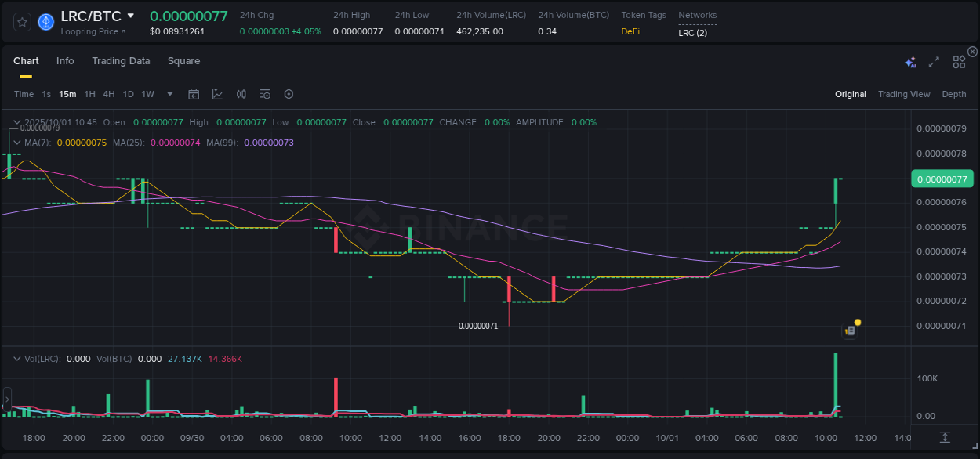Click the highlighted current price tag
Viewport: 980px width, 459px height.
(942, 179)
